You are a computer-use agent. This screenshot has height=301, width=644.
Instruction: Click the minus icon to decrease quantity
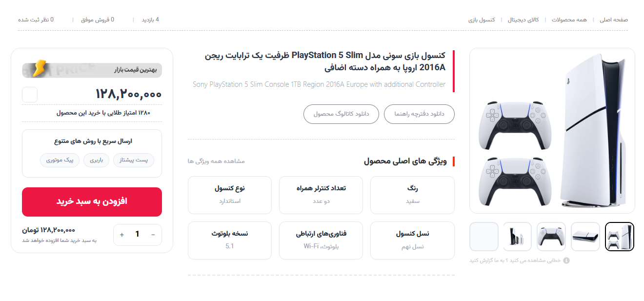(x=153, y=235)
